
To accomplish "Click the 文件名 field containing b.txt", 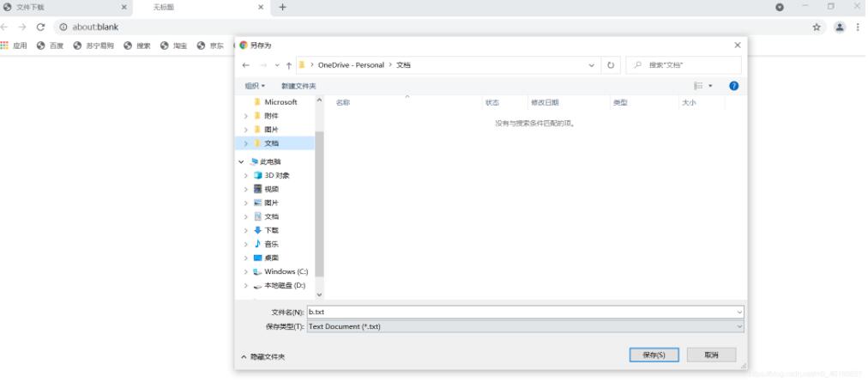I will (x=525, y=313).
